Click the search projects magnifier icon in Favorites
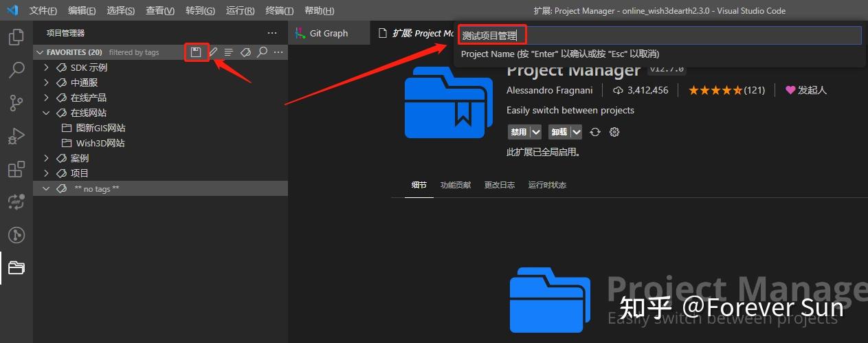Screen dimensions: 868x343 click(x=262, y=52)
